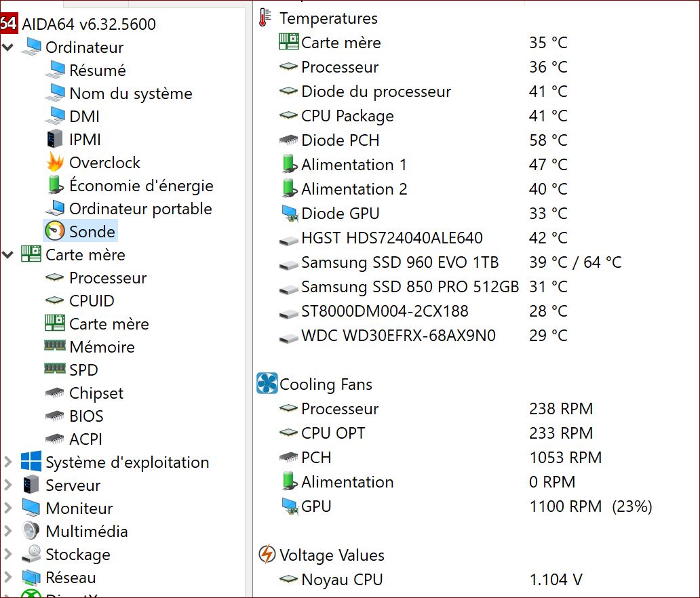The image size is (700, 598).
Task: Select the Noyau CPU voltage row
Action: point(430,579)
